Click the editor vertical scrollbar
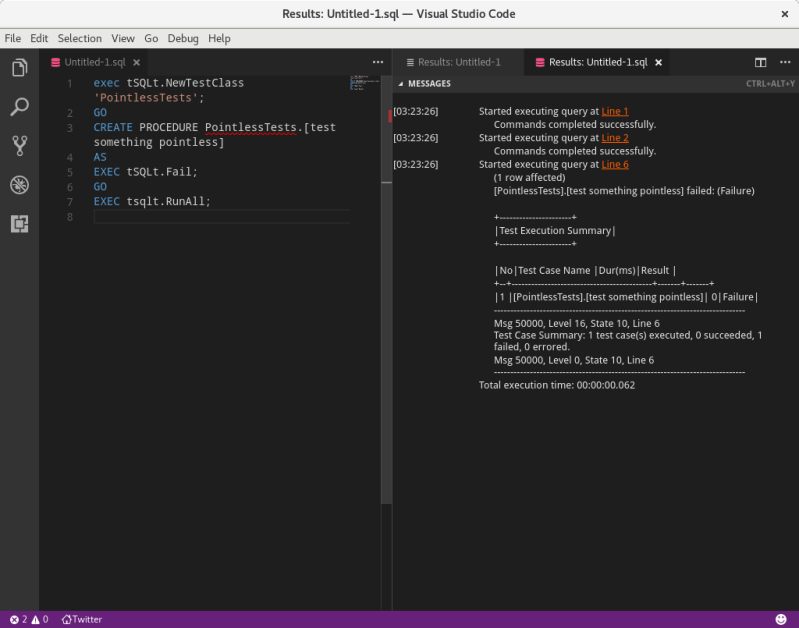Screen dimensions: 799x628 (x=386, y=291)
